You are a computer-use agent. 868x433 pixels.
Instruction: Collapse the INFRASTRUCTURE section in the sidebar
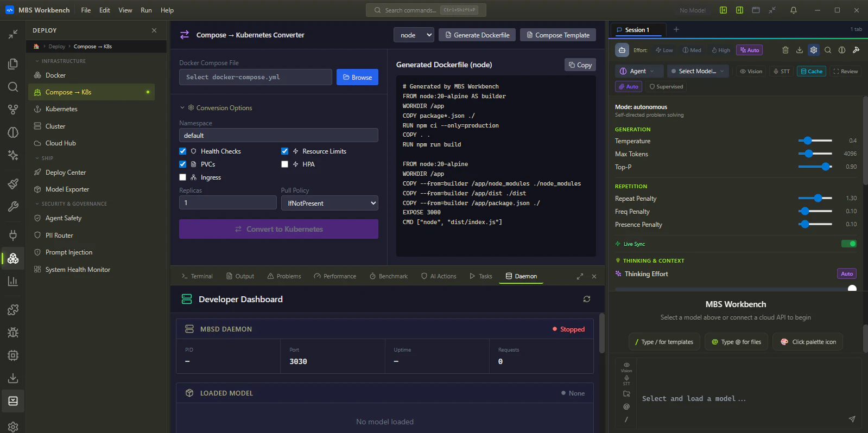(x=60, y=61)
